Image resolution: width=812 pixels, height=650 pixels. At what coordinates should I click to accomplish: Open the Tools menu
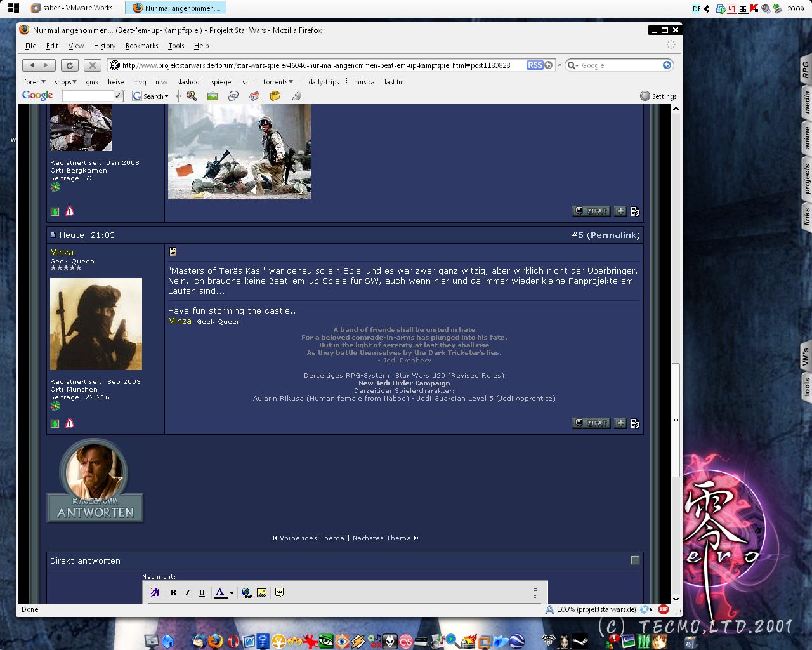coord(176,46)
